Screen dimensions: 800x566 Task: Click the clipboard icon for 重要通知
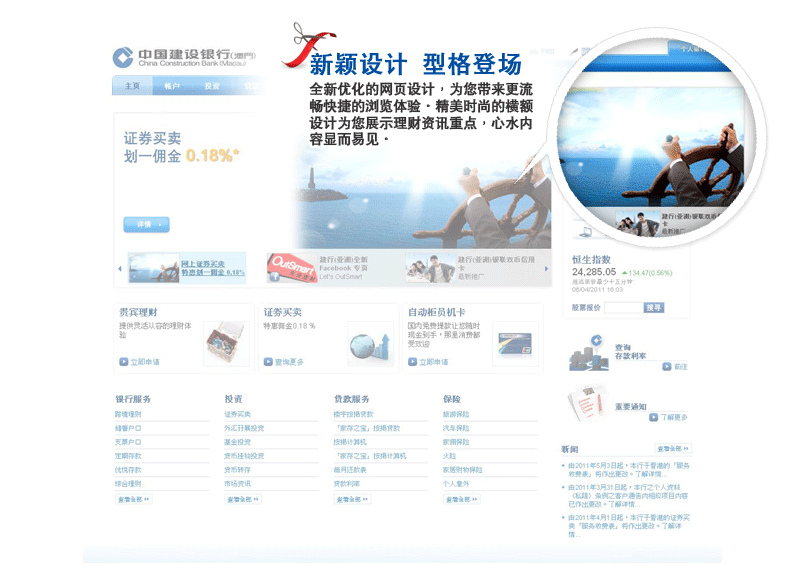pos(587,404)
